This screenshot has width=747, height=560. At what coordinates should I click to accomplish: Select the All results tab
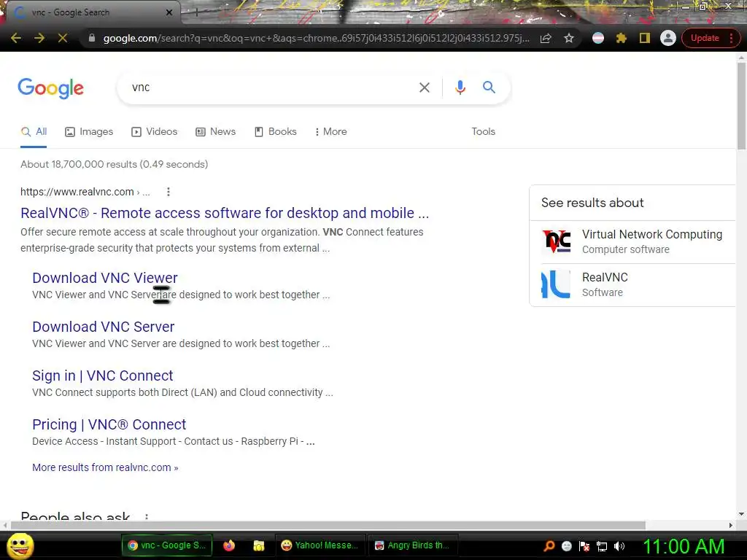[34, 132]
